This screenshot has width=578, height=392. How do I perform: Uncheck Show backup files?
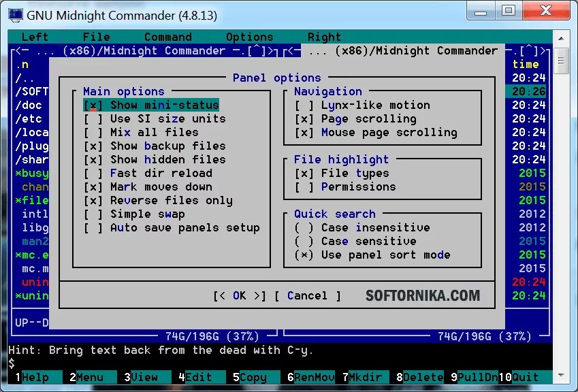(x=155, y=146)
